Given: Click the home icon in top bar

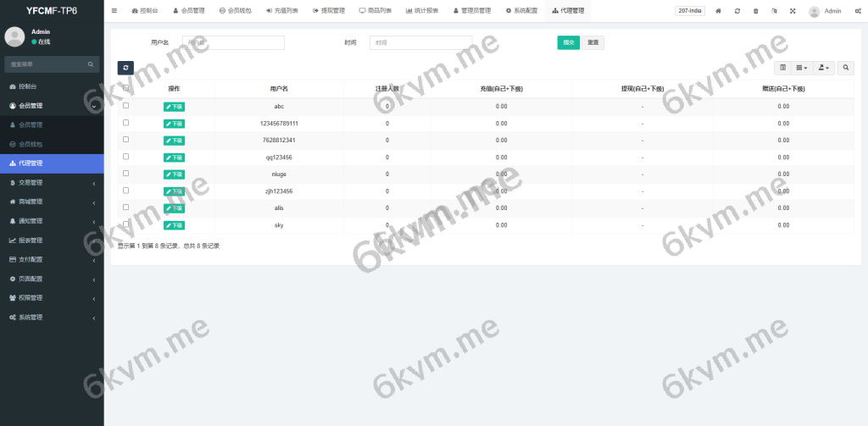Looking at the screenshot, I should 719,11.
